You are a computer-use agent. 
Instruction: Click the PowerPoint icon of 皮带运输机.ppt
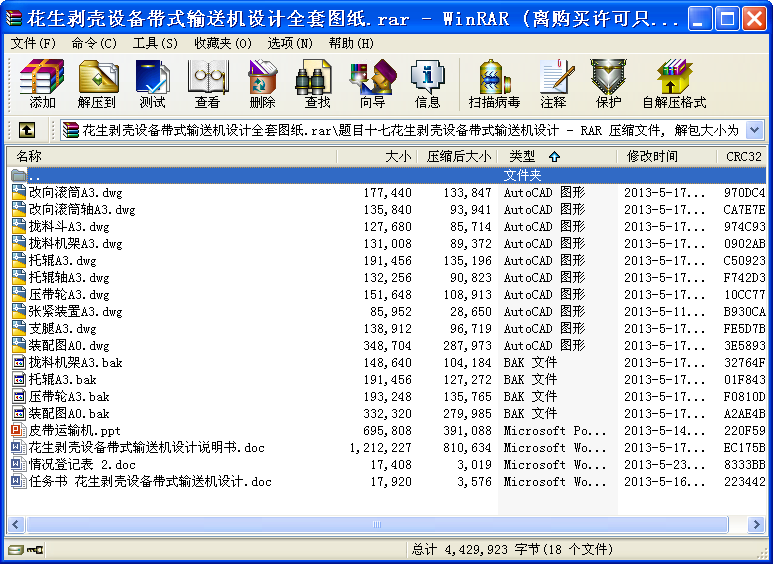pyautogui.click(x=19, y=430)
